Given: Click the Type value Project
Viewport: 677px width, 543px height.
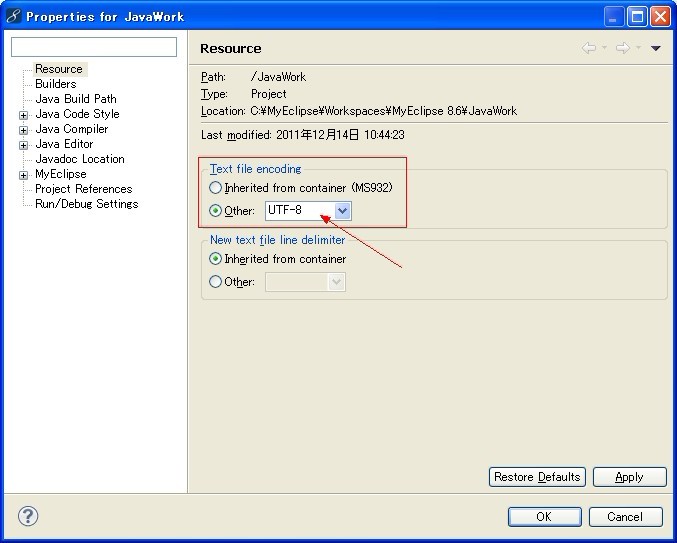Looking at the screenshot, I should coord(269,94).
